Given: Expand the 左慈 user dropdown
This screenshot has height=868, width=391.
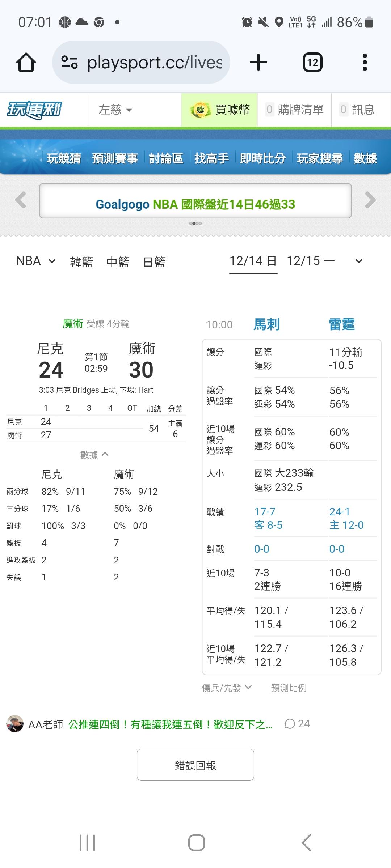Looking at the screenshot, I should pyautogui.click(x=115, y=110).
